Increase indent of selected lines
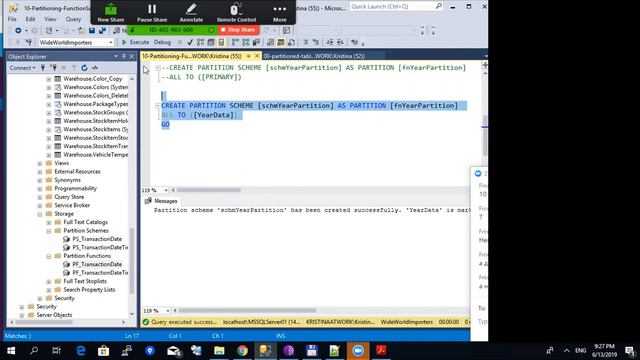The image size is (640, 360). pyautogui.click(x=340, y=42)
